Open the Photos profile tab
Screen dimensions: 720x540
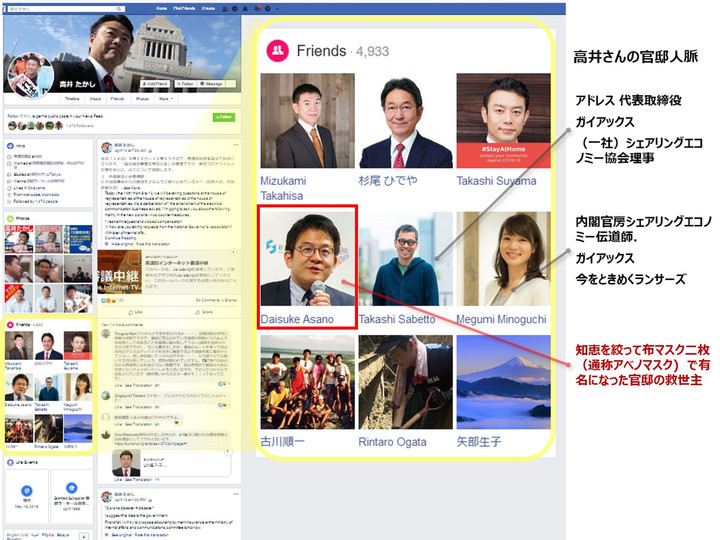(x=142, y=99)
